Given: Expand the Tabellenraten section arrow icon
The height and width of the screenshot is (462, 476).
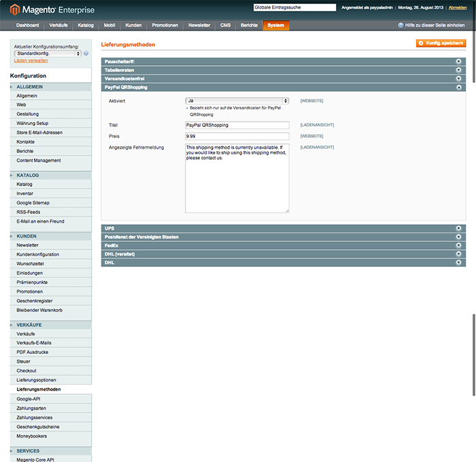Looking at the screenshot, I should click(459, 70).
